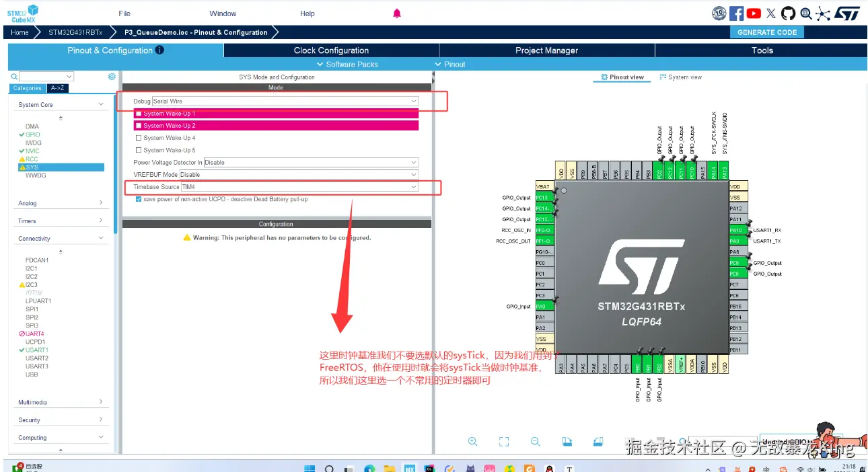
Task: Open the GitHub icon
Action: (788, 13)
